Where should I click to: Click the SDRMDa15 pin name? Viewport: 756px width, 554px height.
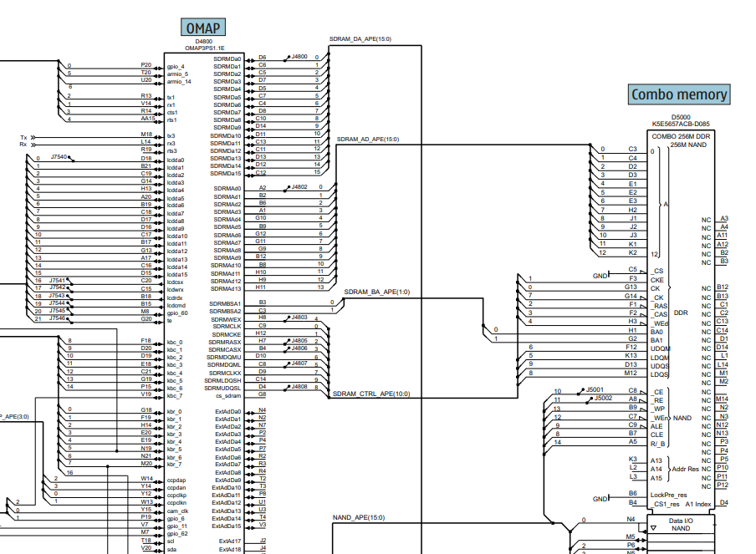tap(225, 174)
